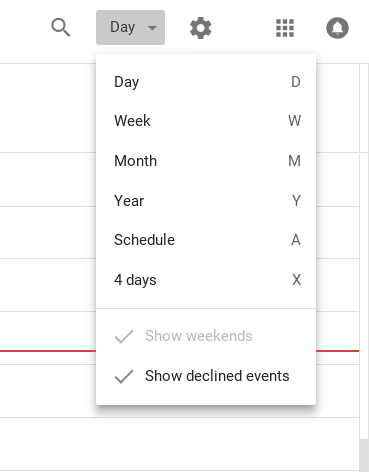Switch to Month view
The image size is (369, 472).
[206, 161]
